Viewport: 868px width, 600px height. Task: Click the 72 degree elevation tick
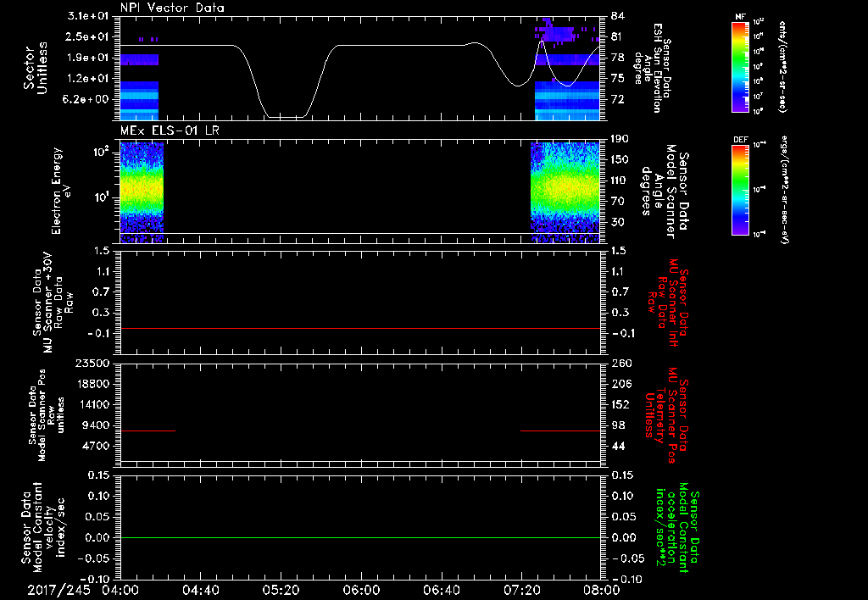coord(618,100)
